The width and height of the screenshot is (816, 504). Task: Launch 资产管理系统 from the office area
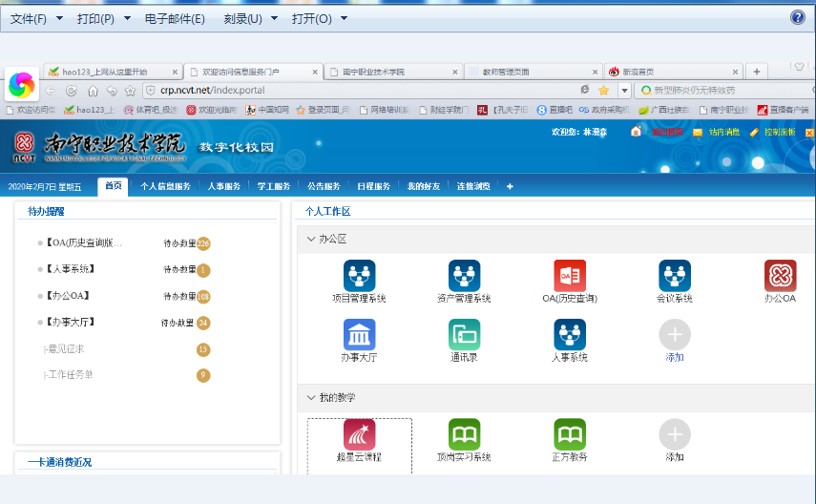pos(464,276)
